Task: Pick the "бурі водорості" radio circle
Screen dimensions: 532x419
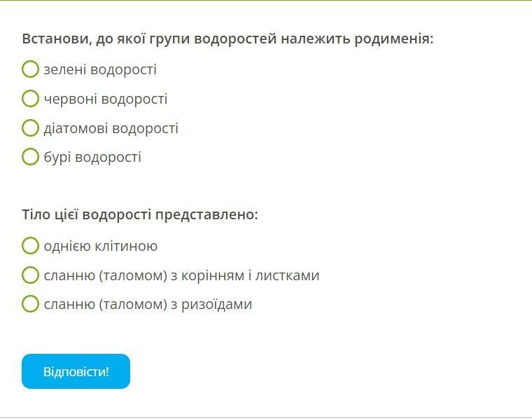Action: click(30, 156)
